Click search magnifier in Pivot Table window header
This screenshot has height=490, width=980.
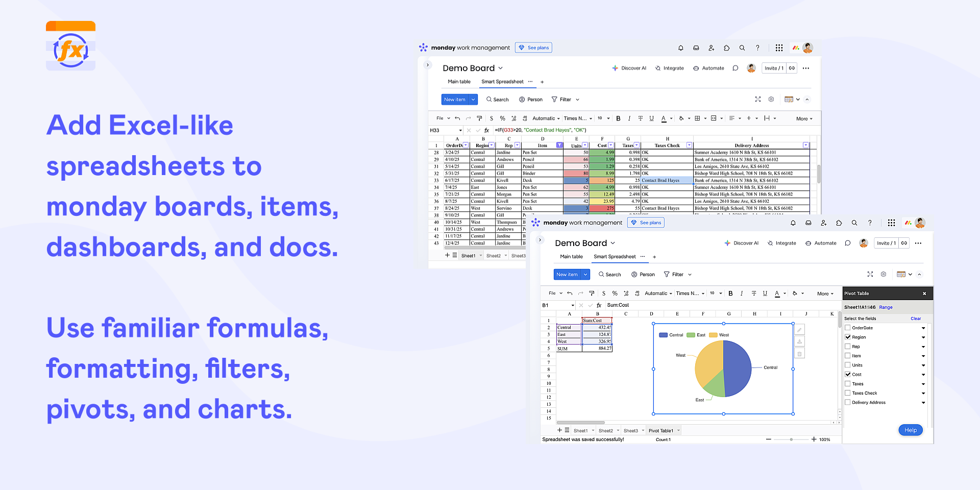pos(854,223)
